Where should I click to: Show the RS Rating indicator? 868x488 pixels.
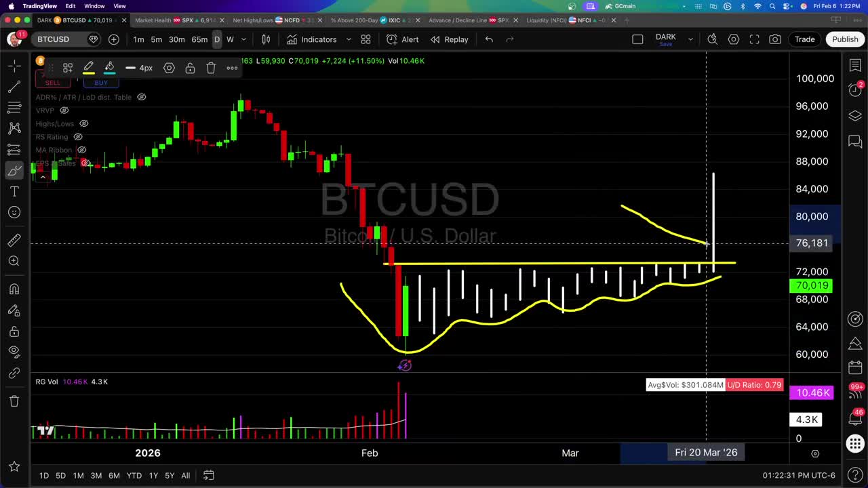click(78, 137)
